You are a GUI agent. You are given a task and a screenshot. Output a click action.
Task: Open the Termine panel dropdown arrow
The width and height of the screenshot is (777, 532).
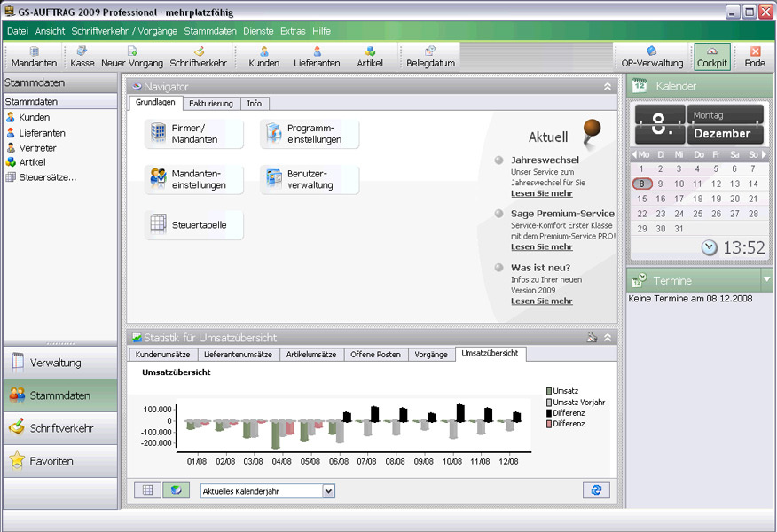(x=766, y=279)
